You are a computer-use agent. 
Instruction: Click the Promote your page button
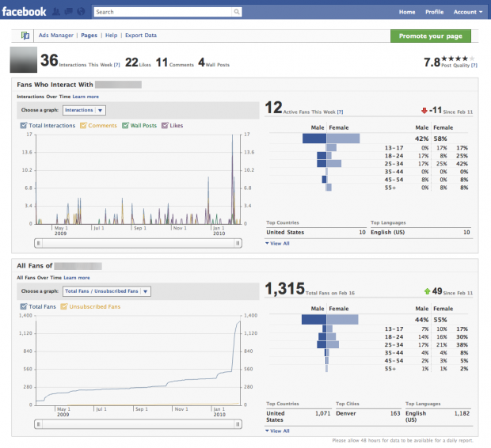(431, 36)
